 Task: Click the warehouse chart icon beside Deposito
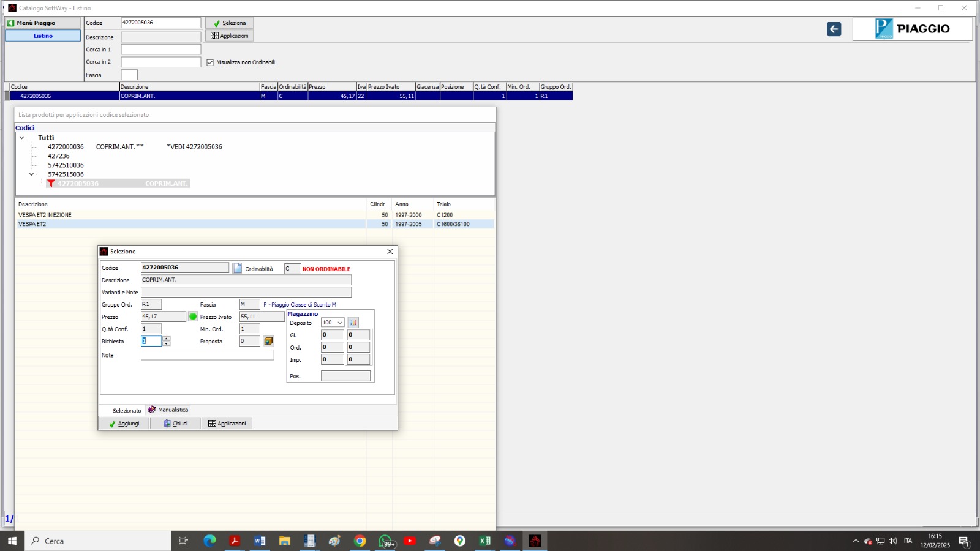pyautogui.click(x=353, y=323)
